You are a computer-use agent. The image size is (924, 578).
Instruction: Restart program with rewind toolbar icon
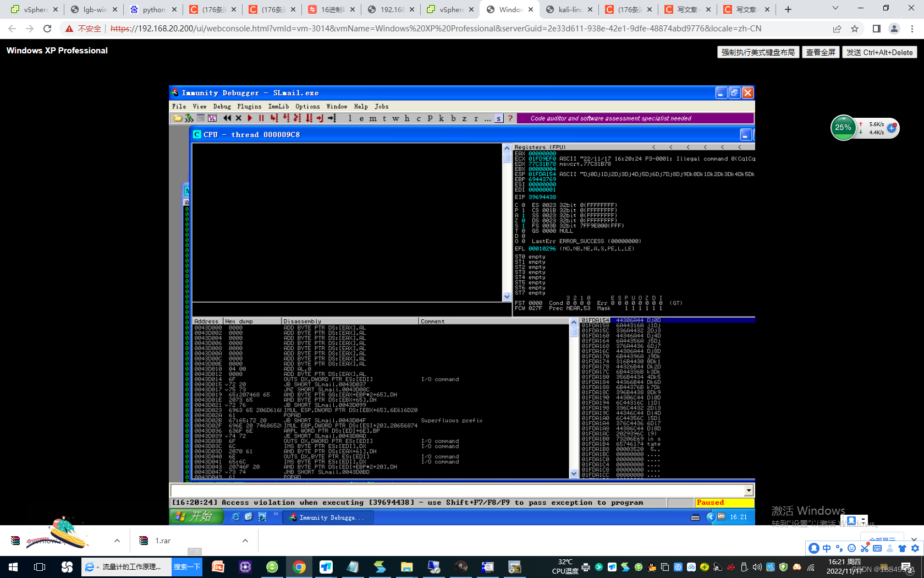tap(227, 118)
